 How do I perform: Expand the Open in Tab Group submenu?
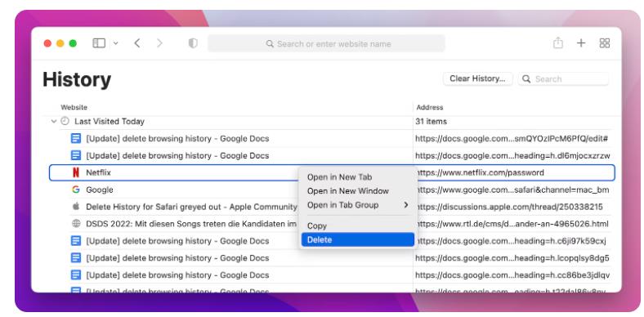(358, 205)
